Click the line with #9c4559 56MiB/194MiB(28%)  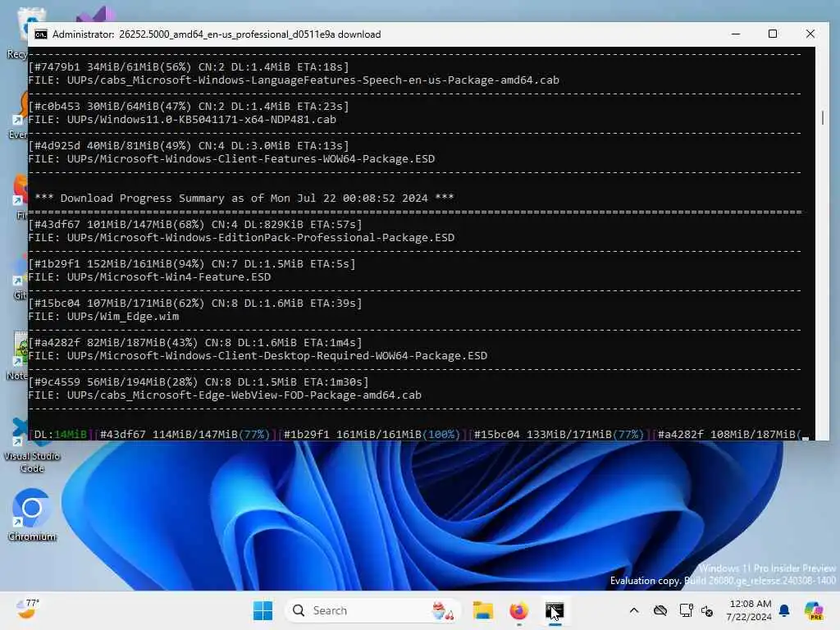199,382
